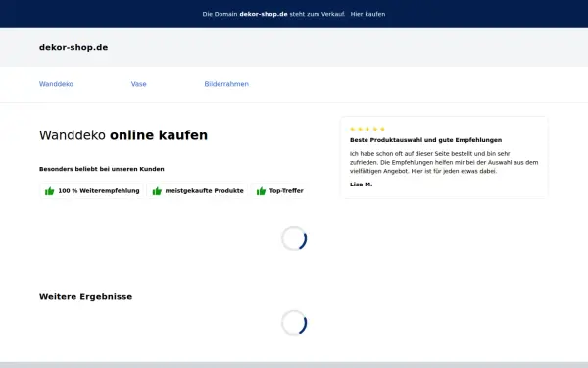Click loading spinner below Weitere Ergebnisse
588x368 pixels.
[294, 323]
